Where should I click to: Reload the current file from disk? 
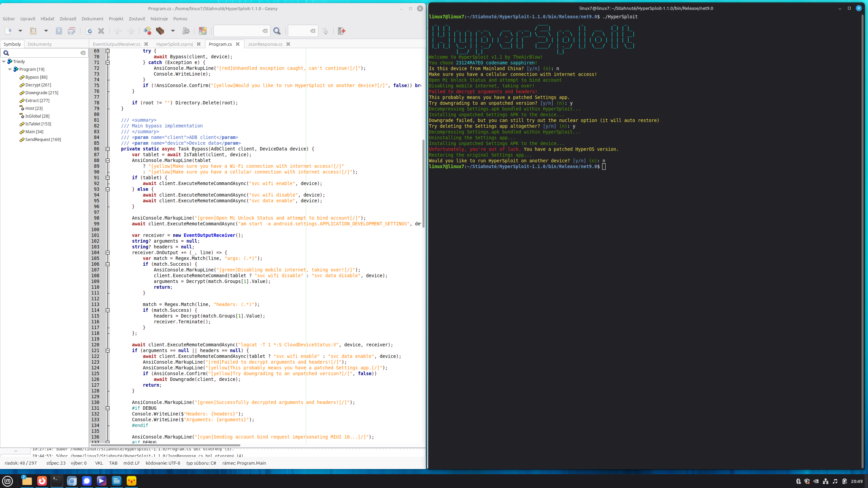(89, 31)
